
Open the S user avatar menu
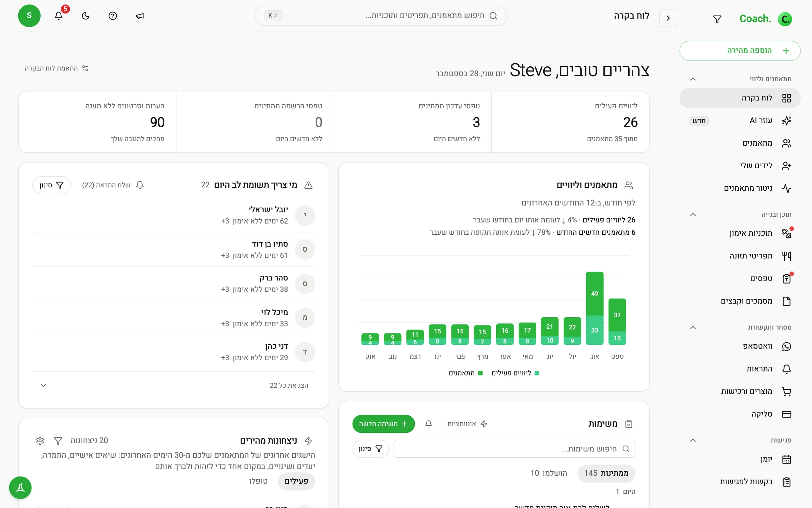(x=29, y=16)
